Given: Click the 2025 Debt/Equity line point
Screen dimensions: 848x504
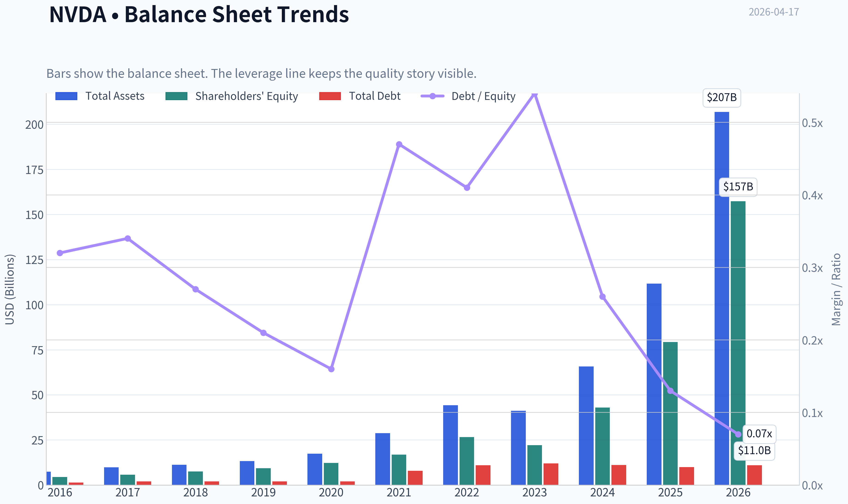Looking at the screenshot, I should pyautogui.click(x=670, y=391).
